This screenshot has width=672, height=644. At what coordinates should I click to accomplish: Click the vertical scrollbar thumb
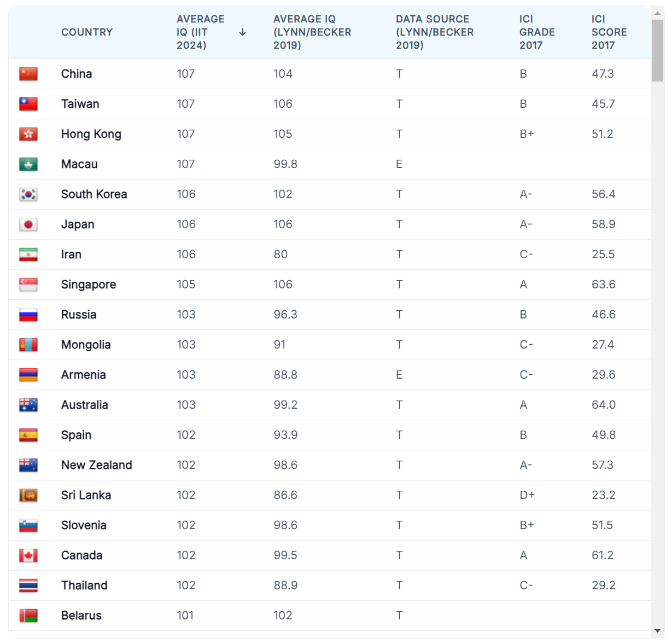click(657, 50)
